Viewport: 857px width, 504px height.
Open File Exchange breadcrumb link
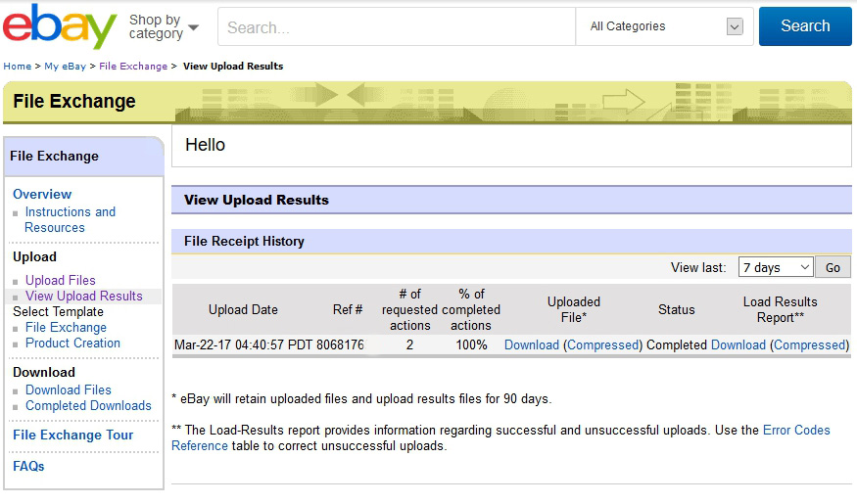click(133, 67)
